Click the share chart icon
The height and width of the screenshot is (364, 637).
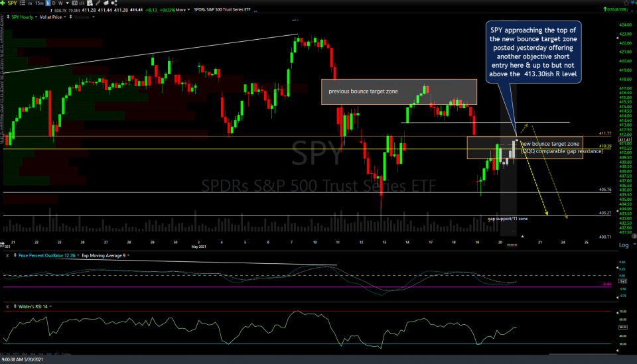tap(114, 3)
